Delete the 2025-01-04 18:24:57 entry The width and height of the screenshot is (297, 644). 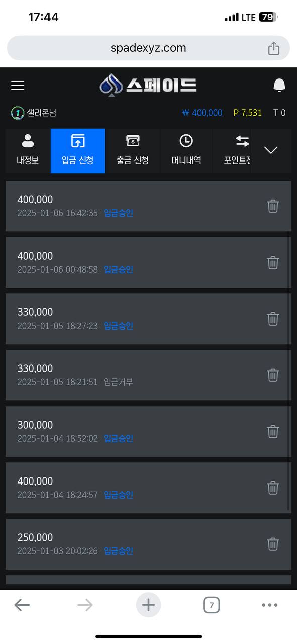[x=273, y=488]
